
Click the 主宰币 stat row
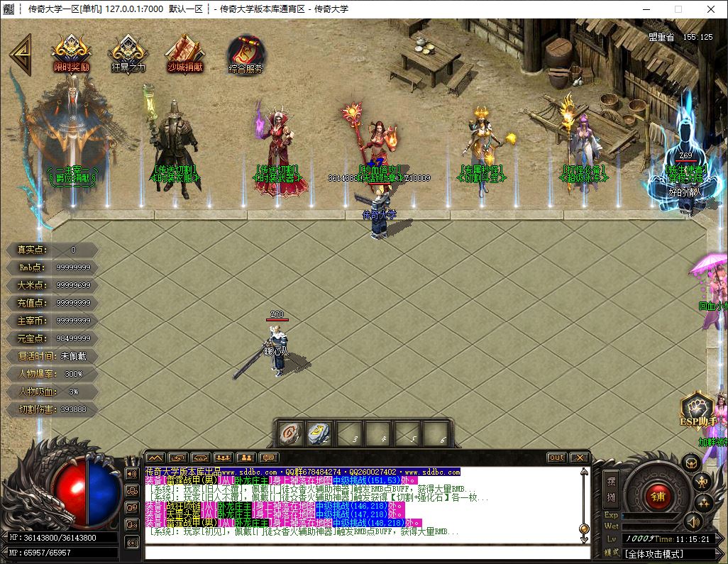coord(52,321)
